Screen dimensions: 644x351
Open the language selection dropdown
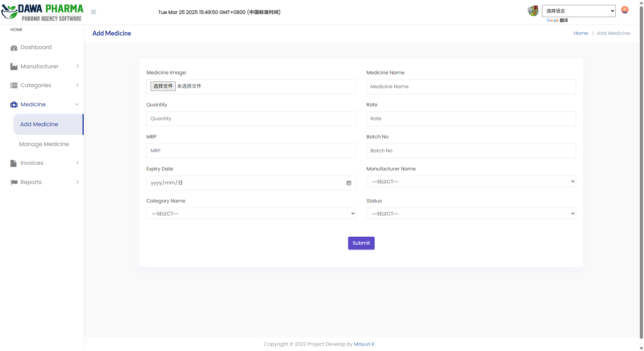(578, 11)
